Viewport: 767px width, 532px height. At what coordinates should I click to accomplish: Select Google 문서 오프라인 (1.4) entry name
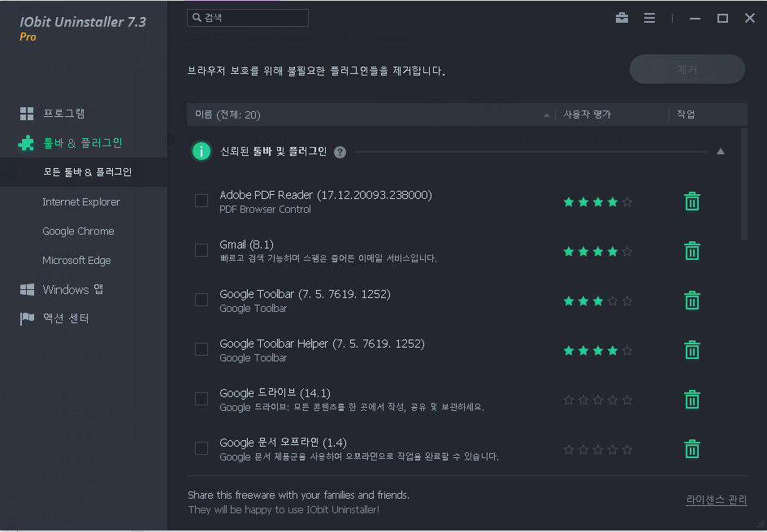pos(284,443)
